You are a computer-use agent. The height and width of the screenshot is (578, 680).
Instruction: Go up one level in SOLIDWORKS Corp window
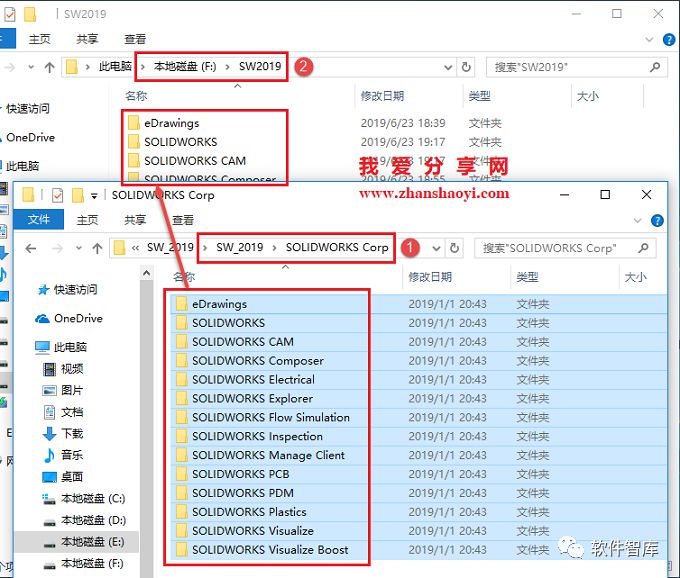point(97,248)
